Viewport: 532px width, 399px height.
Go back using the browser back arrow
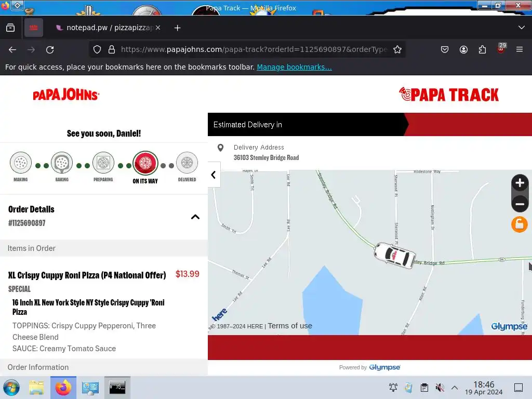click(x=12, y=50)
